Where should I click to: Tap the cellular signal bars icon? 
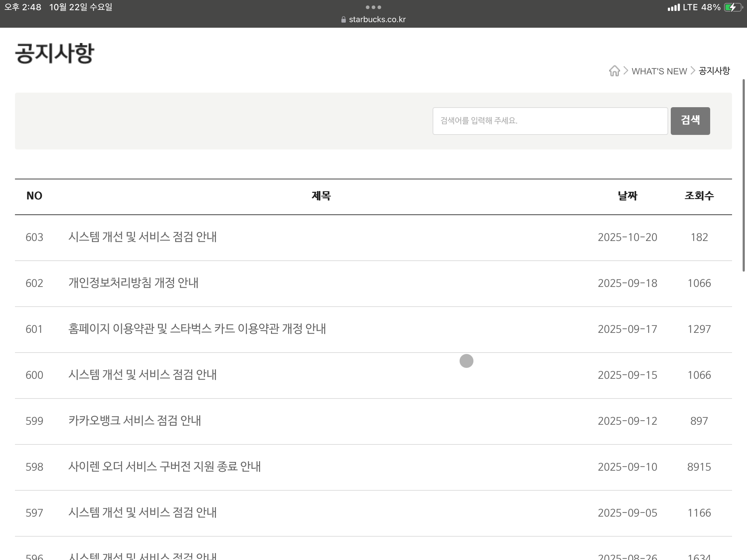tap(673, 7)
